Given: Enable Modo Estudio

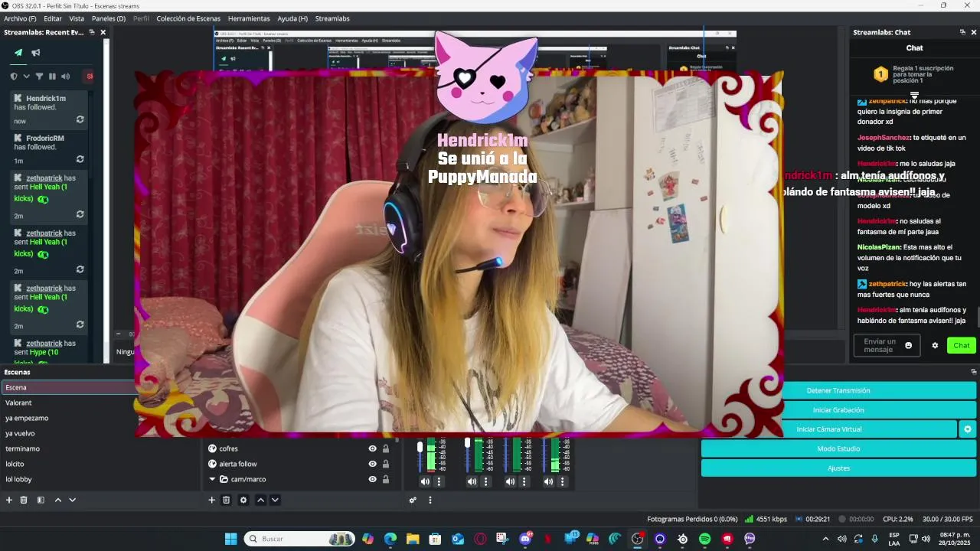Looking at the screenshot, I should [x=838, y=448].
